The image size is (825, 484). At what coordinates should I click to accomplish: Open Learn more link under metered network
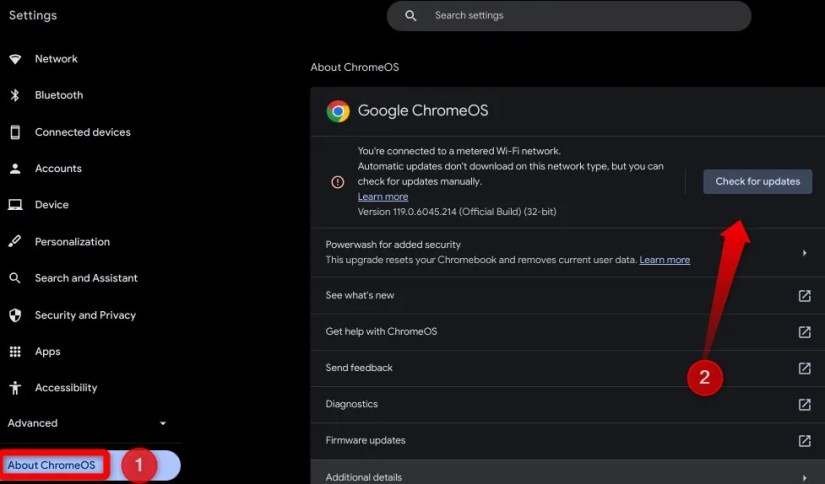[x=383, y=197]
